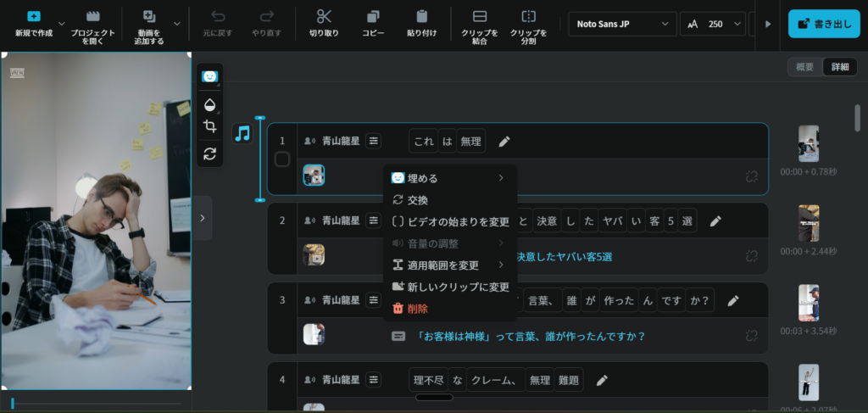Open the audio settings icon next to row 2 speaker
The height and width of the screenshot is (413, 868).
(374, 220)
